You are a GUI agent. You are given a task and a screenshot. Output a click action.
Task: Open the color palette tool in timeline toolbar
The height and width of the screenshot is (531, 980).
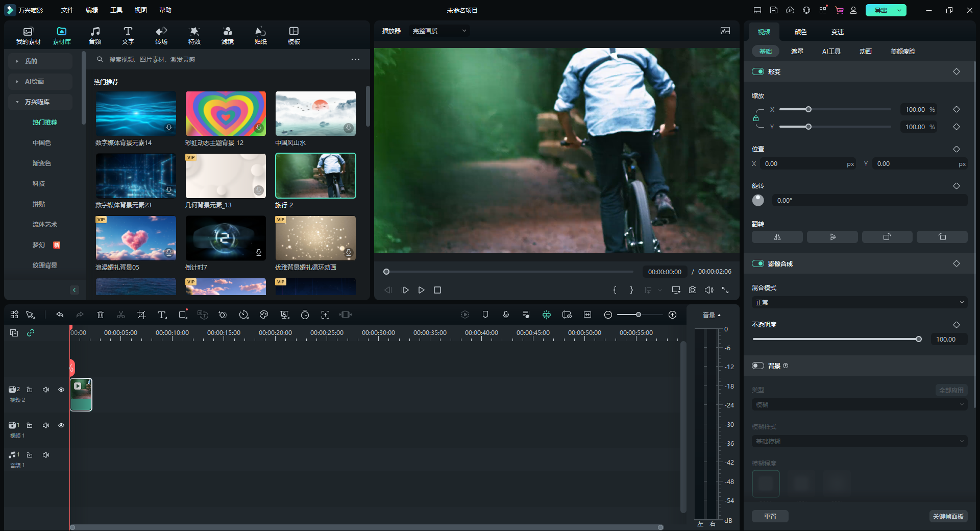pos(264,315)
